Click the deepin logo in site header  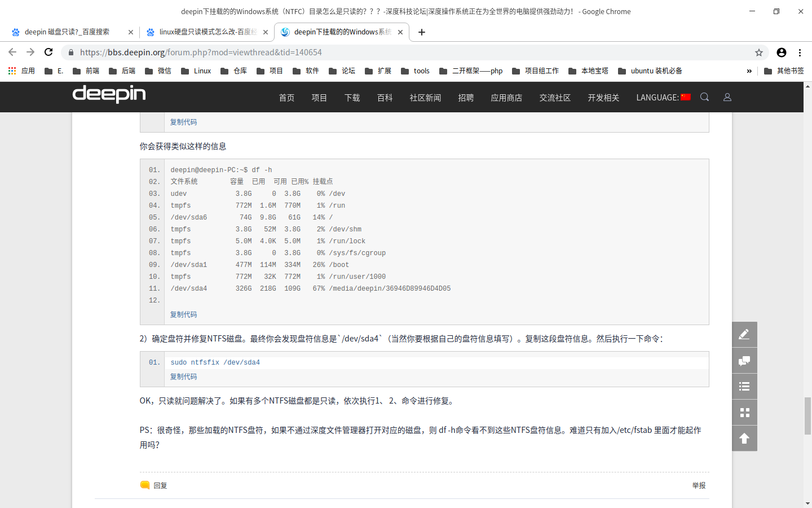pos(109,94)
